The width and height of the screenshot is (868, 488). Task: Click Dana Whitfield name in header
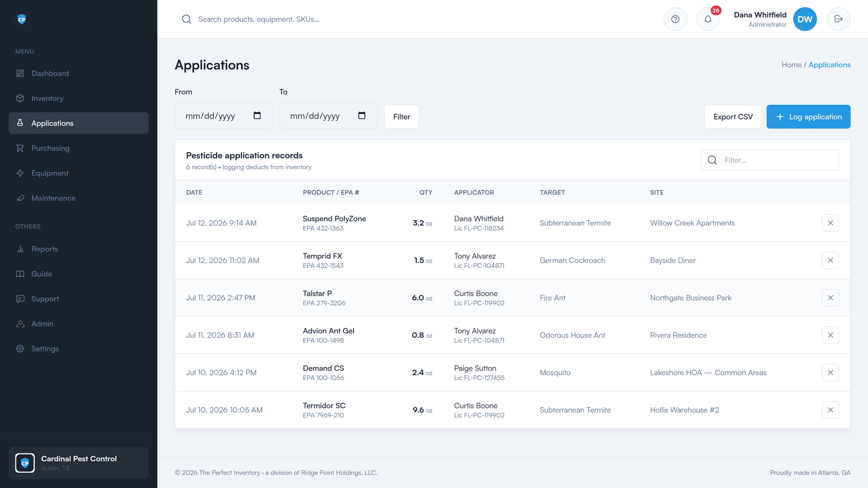click(760, 15)
